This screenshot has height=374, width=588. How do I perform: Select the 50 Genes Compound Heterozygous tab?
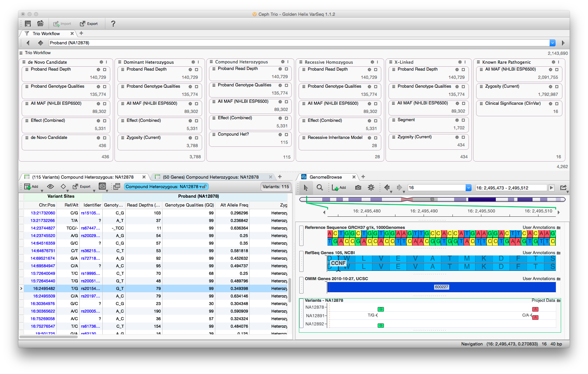coord(211,177)
